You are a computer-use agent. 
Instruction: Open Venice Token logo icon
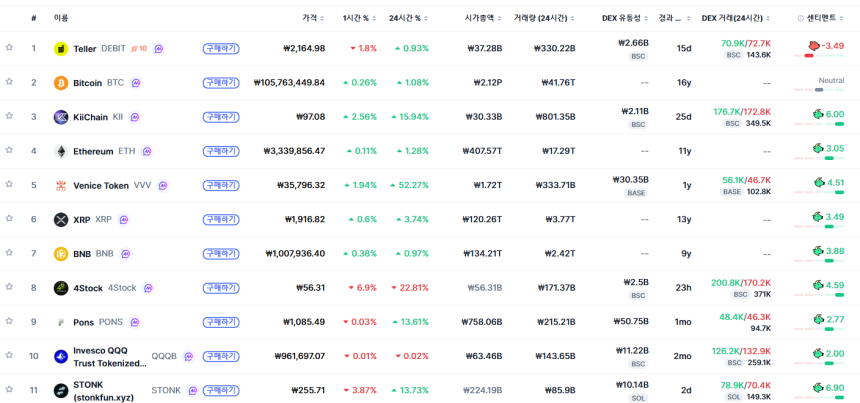tap(61, 185)
